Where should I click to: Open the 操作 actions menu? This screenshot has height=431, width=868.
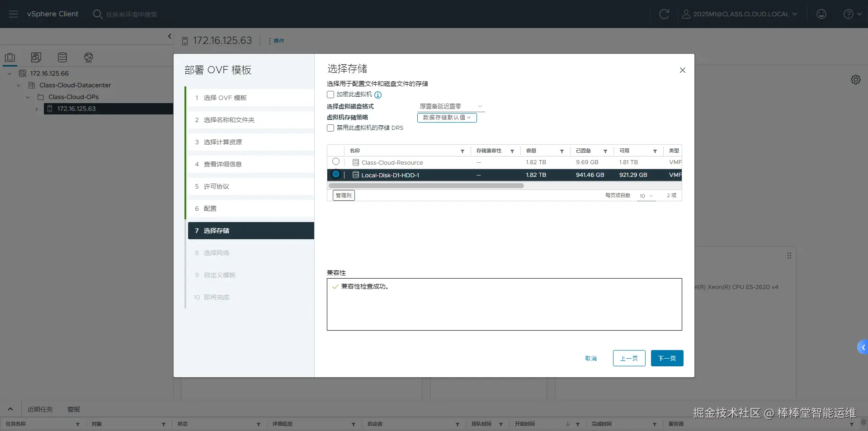coord(276,41)
